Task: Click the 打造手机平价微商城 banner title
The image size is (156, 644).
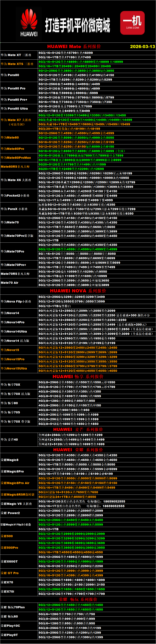Action: click(77, 25)
